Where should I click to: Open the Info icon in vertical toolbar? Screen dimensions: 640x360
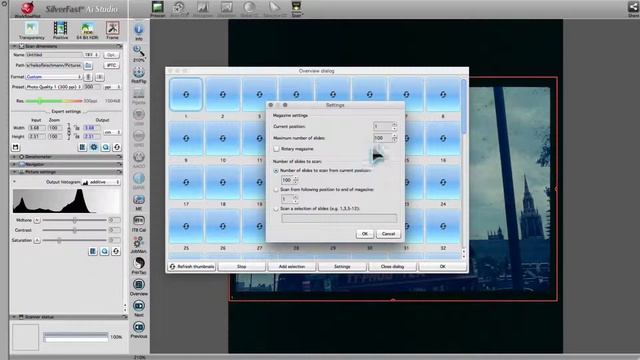(x=139, y=31)
